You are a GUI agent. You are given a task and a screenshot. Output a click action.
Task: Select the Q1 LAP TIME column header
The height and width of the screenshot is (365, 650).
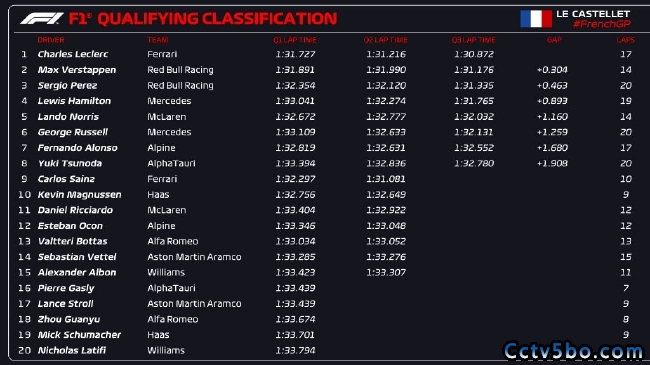pos(295,40)
